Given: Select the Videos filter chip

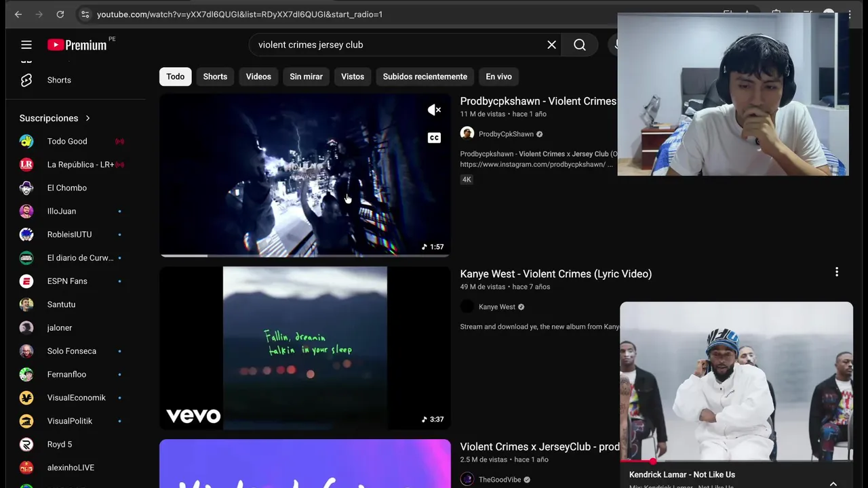Looking at the screenshot, I should pyautogui.click(x=258, y=77).
